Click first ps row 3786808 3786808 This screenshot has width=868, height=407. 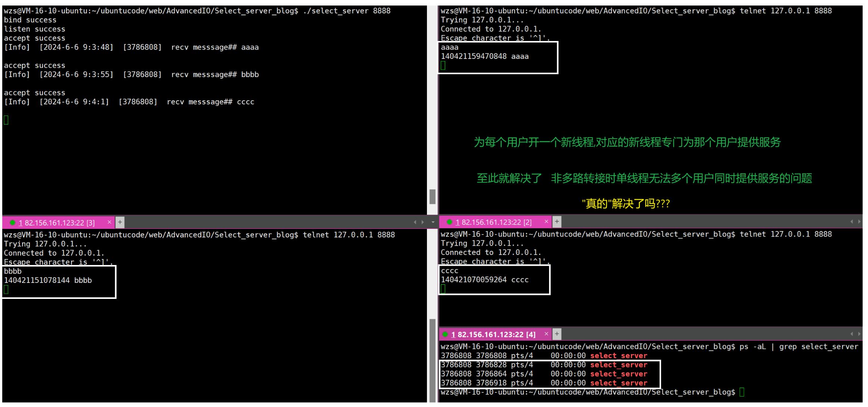[x=544, y=356]
